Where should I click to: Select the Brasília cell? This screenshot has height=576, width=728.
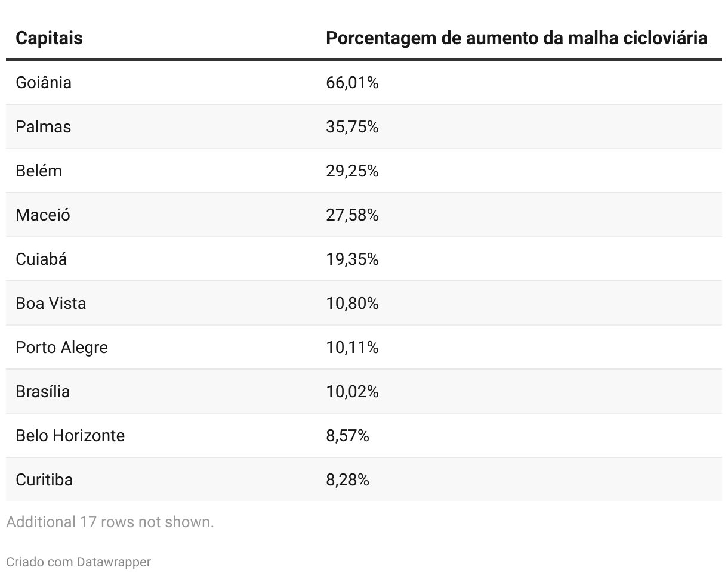coord(43,391)
